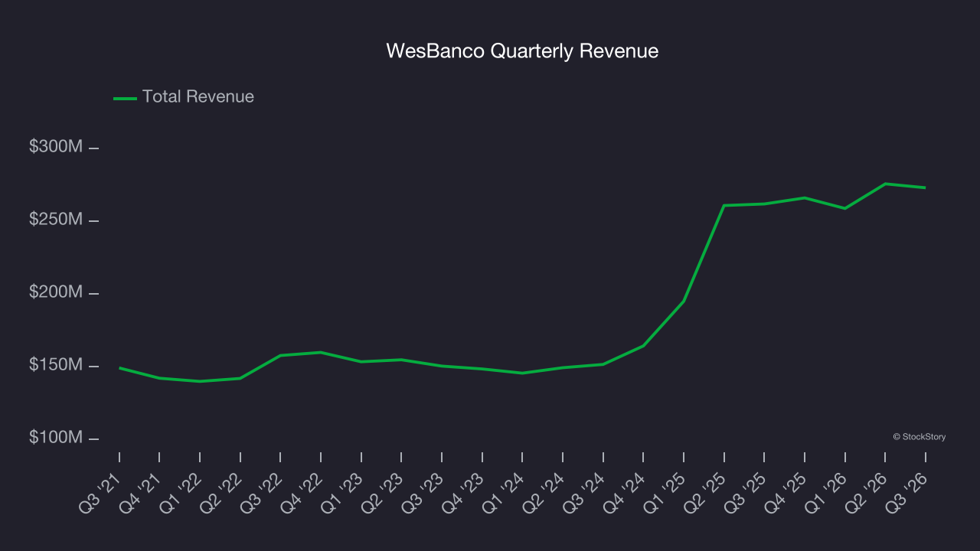Click the green legend line swatch
Screen dimensions: 980x551
click(125, 98)
